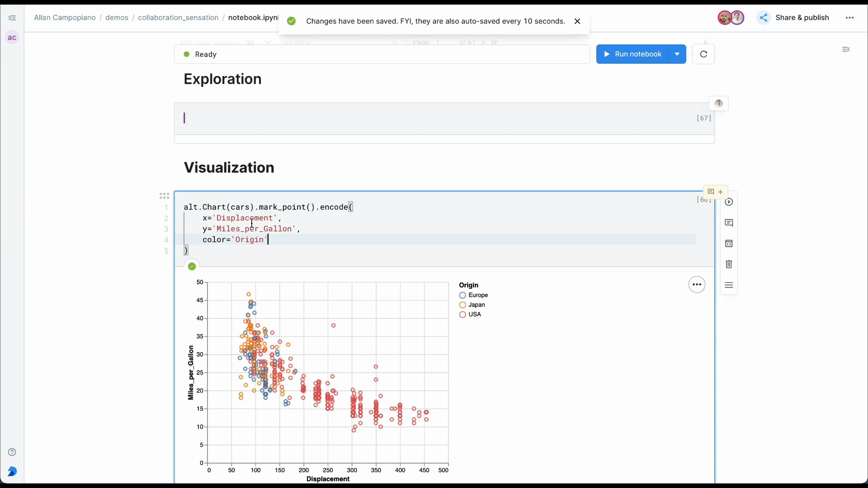Open the help question mark icon

(12, 452)
